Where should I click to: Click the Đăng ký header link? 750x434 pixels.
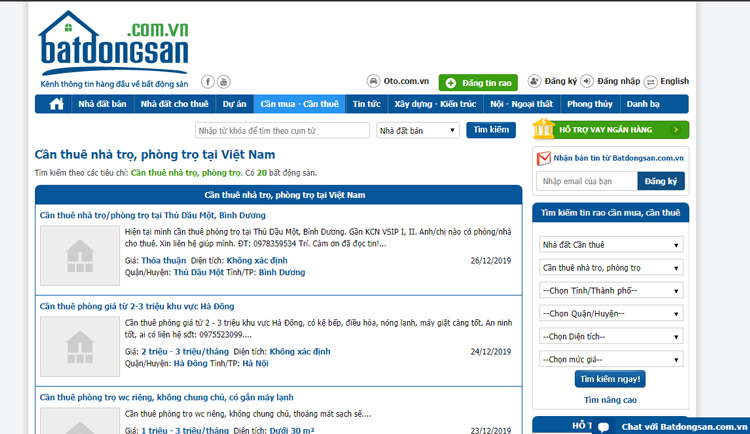[x=561, y=81]
